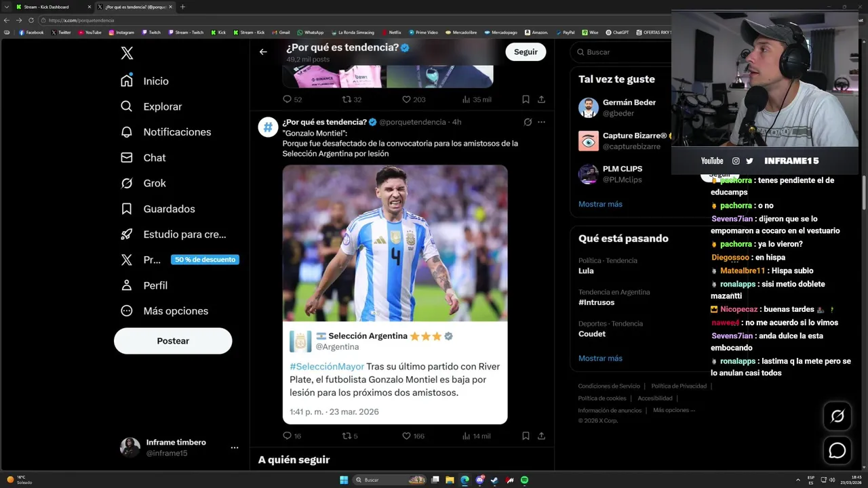Open Steam from the Windows taskbar
868x488 pixels.
(x=494, y=480)
